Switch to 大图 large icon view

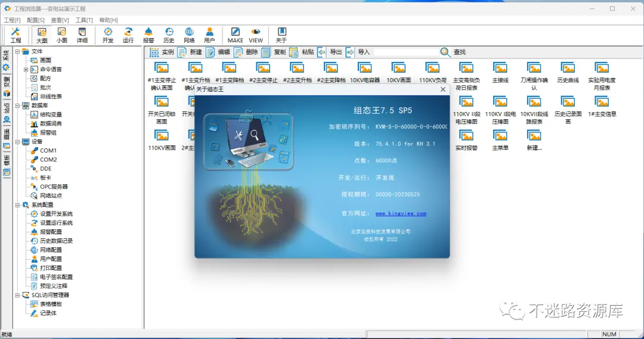point(42,35)
